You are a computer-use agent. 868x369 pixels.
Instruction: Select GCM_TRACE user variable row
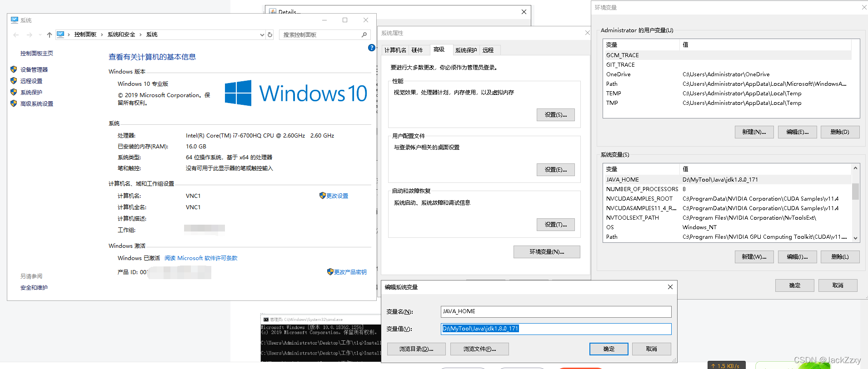pyautogui.click(x=728, y=55)
